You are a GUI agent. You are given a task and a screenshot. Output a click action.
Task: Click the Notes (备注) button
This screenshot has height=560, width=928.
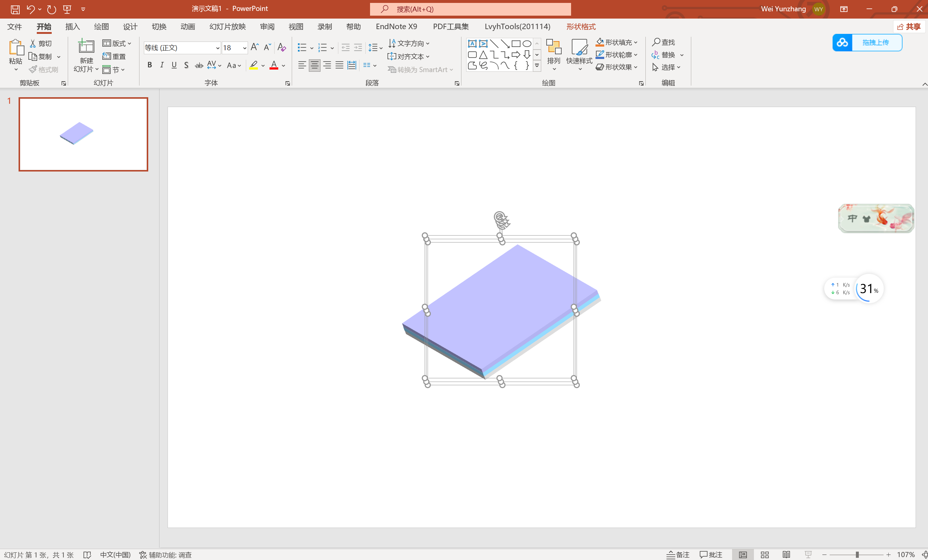click(x=678, y=555)
